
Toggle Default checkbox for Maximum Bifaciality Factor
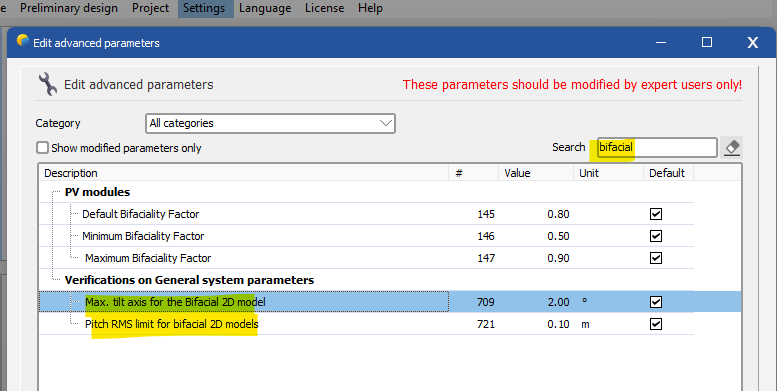(x=656, y=258)
